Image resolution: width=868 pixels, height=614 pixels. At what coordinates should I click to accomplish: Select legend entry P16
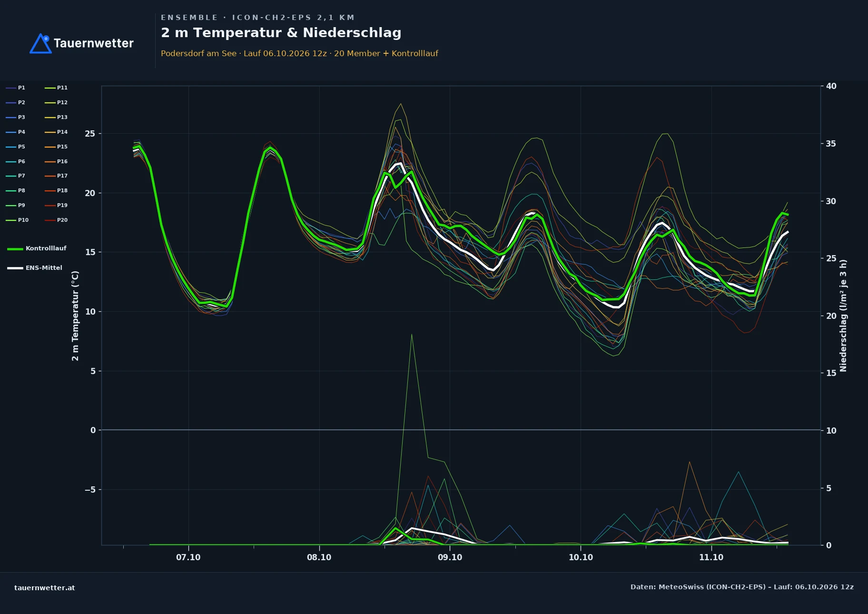56,161
